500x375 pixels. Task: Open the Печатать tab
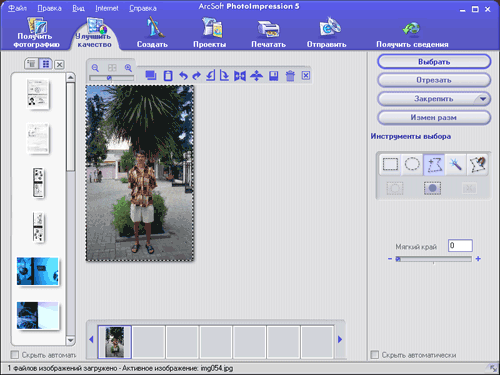(x=269, y=33)
